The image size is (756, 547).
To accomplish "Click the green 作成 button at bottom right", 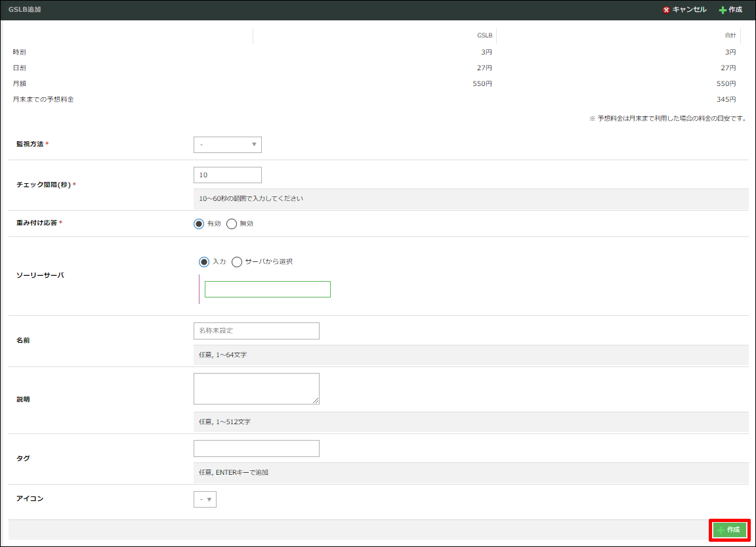I will 730,530.
